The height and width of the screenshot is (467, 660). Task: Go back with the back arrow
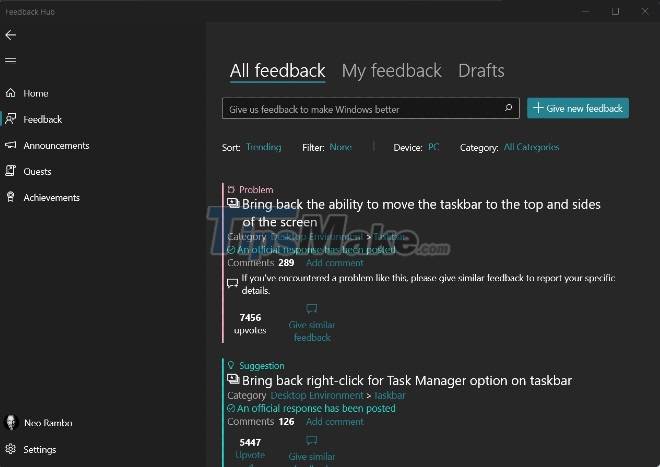coord(11,35)
